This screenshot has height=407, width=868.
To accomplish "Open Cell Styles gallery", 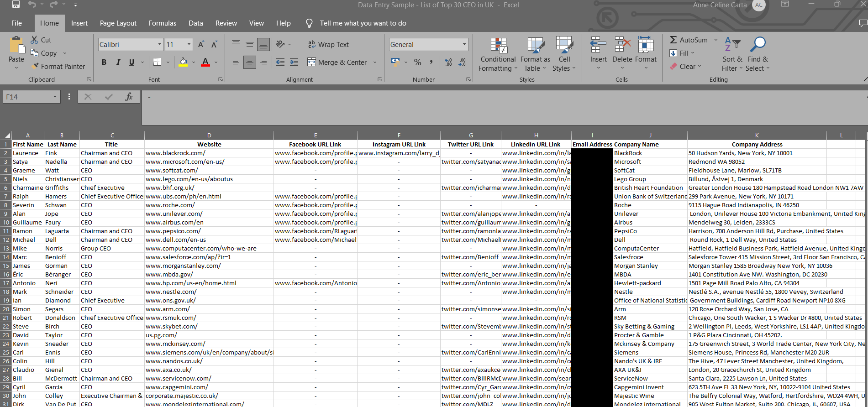I will 564,55.
